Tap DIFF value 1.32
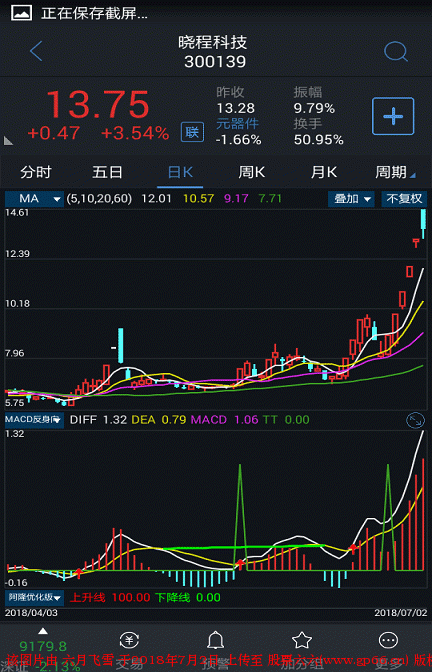This screenshot has width=432, height=672. 115,420
